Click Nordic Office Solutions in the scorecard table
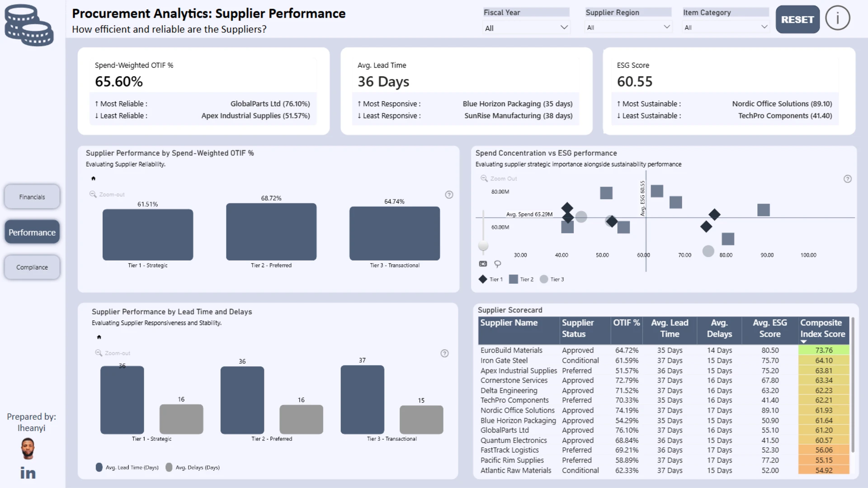Image resolution: width=868 pixels, height=488 pixels. coord(518,410)
